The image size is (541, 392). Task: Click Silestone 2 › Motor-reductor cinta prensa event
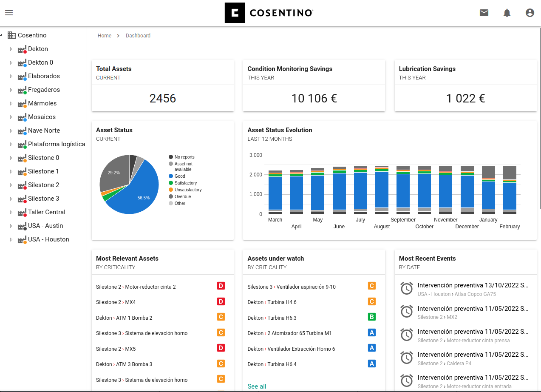(x=464, y=340)
